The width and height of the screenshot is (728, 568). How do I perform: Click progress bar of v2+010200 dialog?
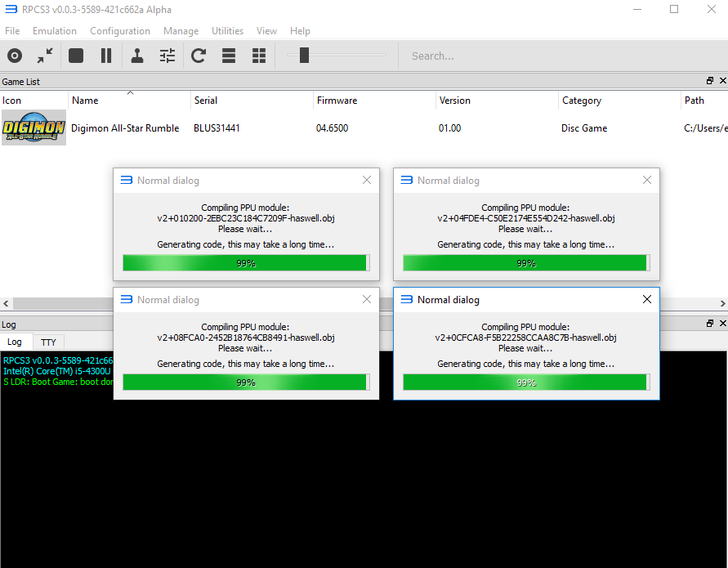click(246, 263)
